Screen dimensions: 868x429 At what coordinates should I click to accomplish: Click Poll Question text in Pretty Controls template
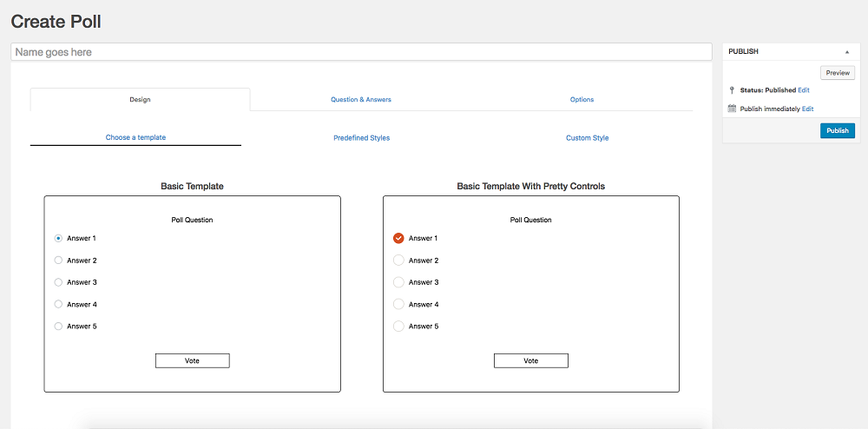coord(531,220)
